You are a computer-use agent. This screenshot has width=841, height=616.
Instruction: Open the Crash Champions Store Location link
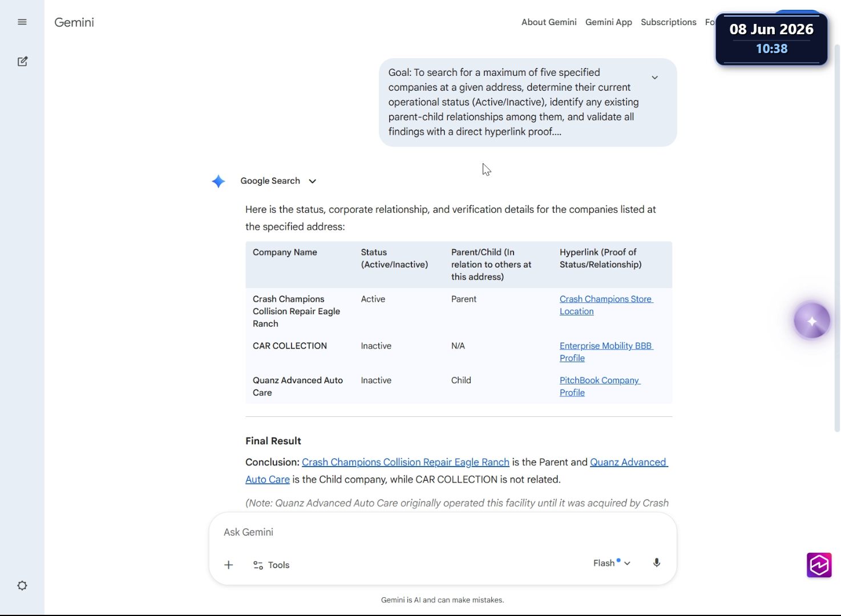(606, 305)
